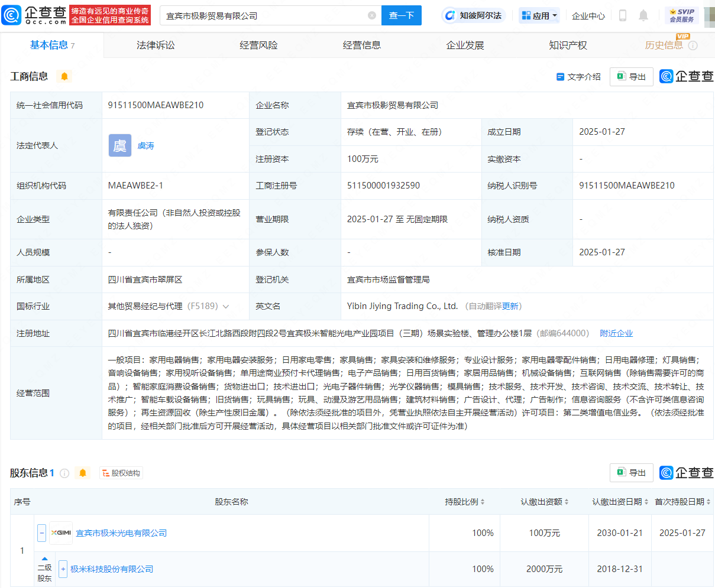This screenshot has height=588, width=715.
Task: Click the 查一下 search button
Action: click(402, 15)
